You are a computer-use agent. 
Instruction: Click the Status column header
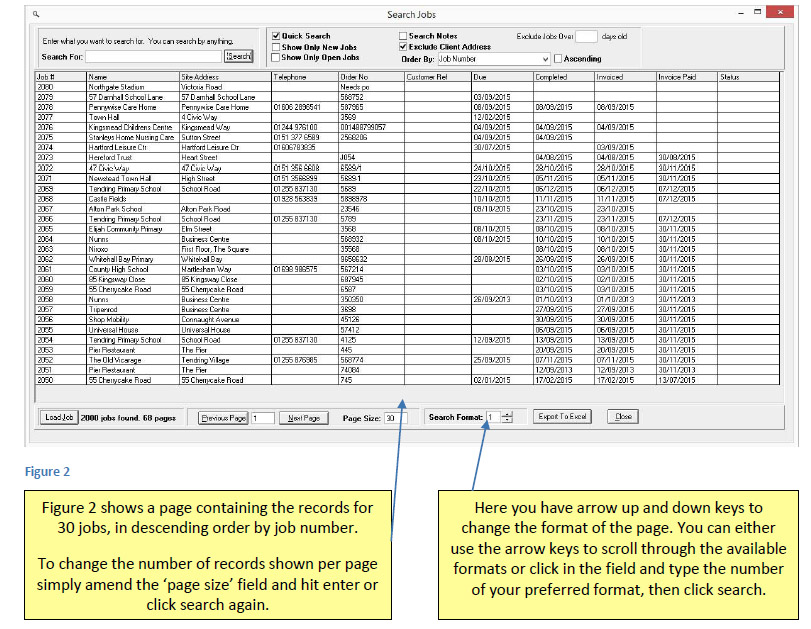click(x=749, y=77)
